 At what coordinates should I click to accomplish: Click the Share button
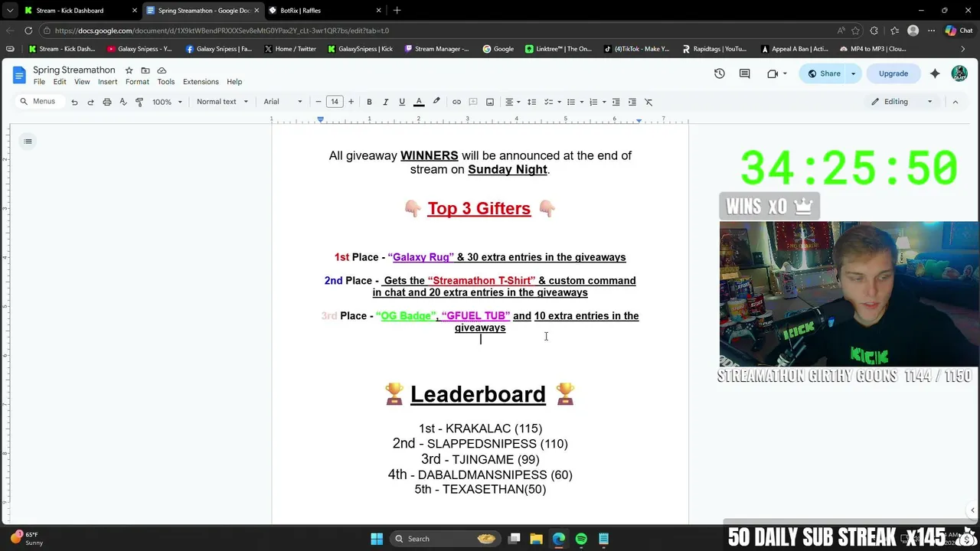tap(823, 73)
